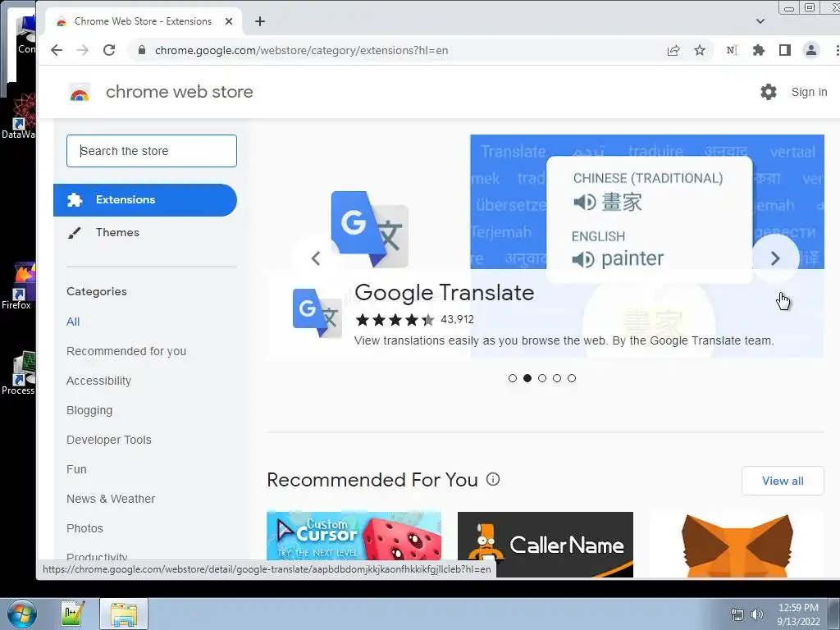Select the third carousel dot
The image size is (840, 630).
[x=542, y=378]
